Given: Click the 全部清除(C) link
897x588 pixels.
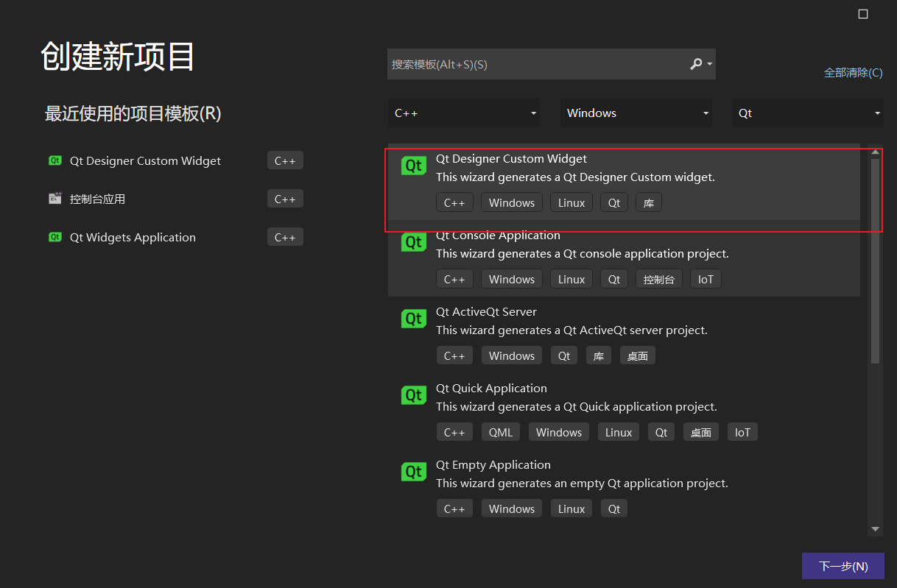Looking at the screenshot, I should click(x=853, y=73).
